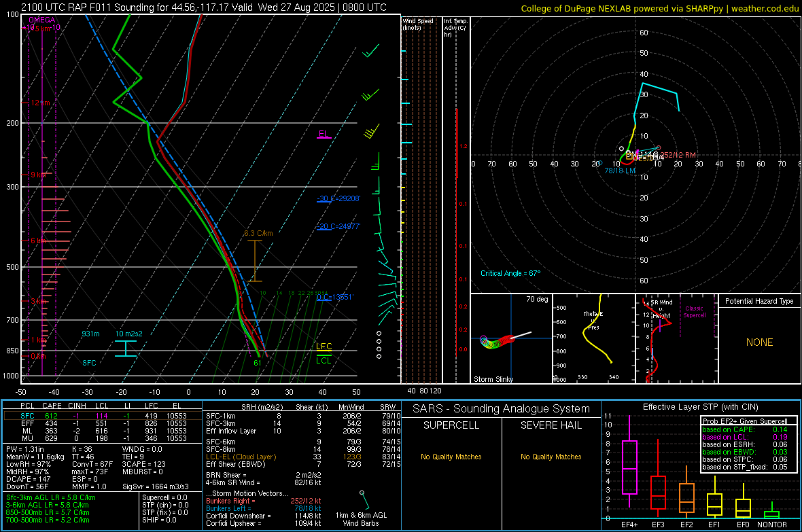This screenshot has height=532, width=802.
Task: Click the '252/12 RM' hodograph label
Action: [678, 155]
